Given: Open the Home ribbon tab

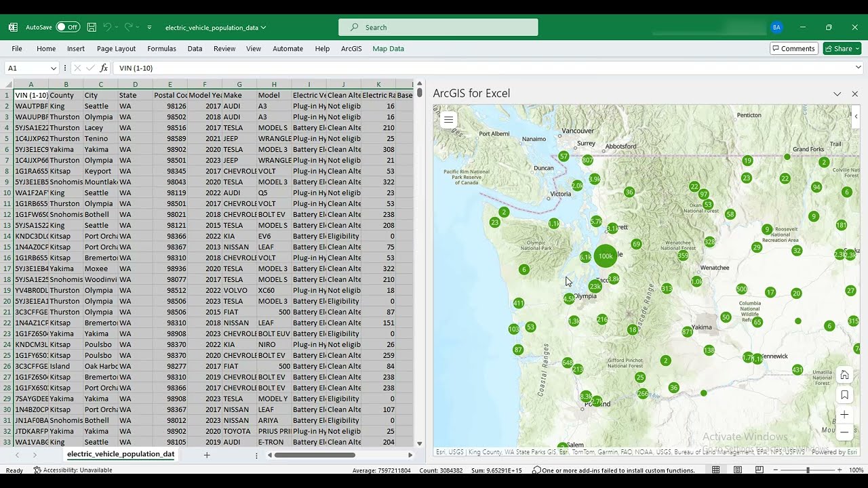Looking at the screenshot, I should coord(46,48).
